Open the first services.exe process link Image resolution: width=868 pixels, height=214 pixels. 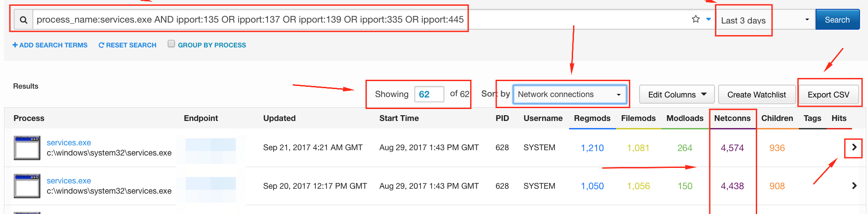click(69, 143)
